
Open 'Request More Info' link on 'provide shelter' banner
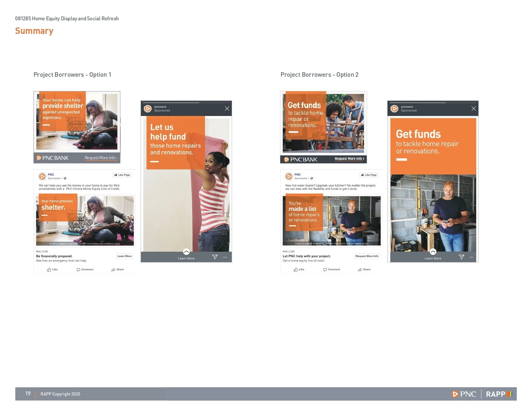pyautogui.click(x=101, y=158)
